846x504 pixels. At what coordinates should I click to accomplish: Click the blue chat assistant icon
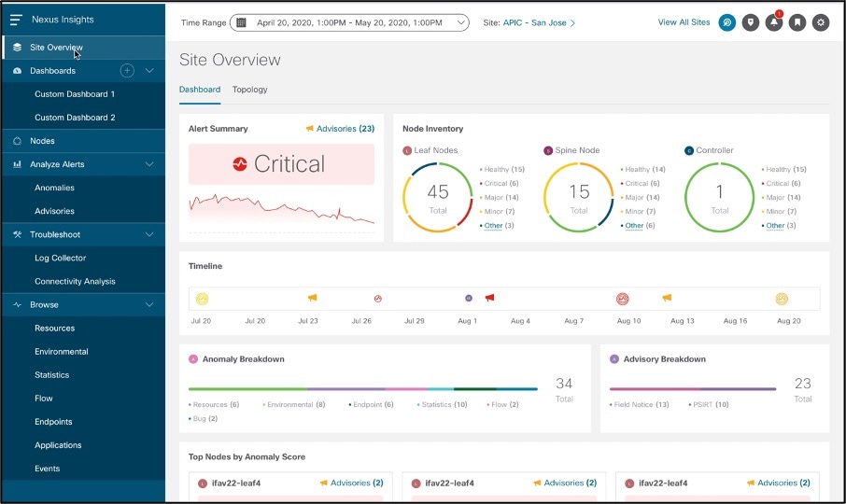(726, 22)
